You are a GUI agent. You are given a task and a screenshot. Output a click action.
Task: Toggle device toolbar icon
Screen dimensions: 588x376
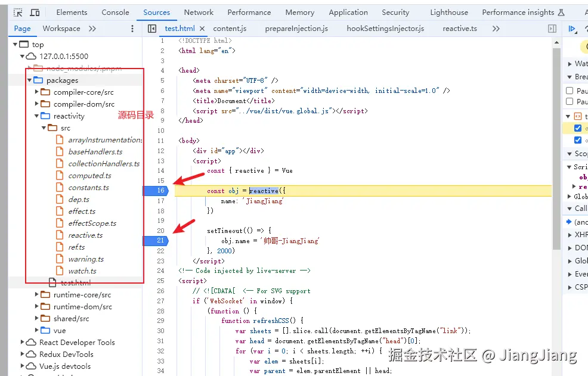[35, 13]
